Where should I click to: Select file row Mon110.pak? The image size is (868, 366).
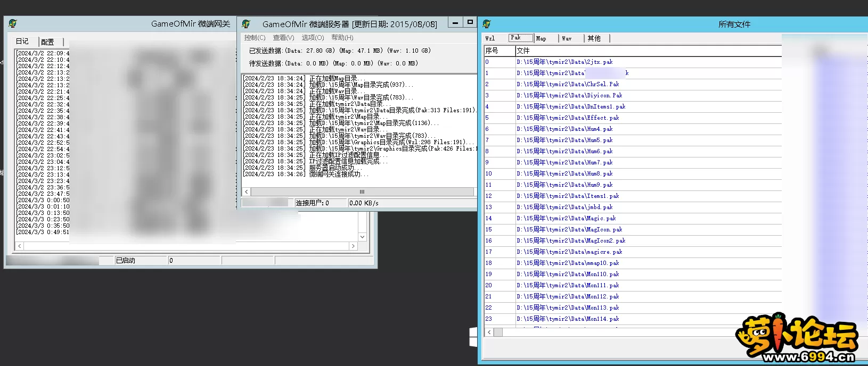pos(633,274)
